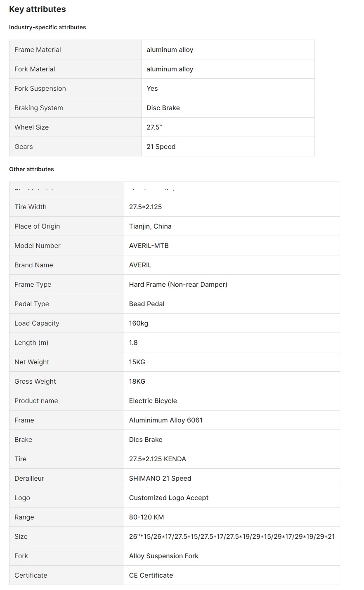Select the 21 Speed Gears value
This screenshot has width=364, height=590.
(161, 146)
